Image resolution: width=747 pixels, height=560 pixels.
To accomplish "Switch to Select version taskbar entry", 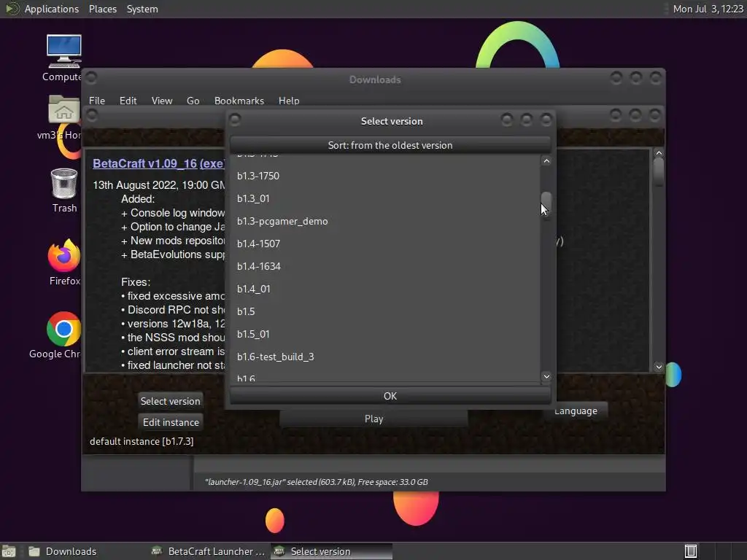I will 332,551.
